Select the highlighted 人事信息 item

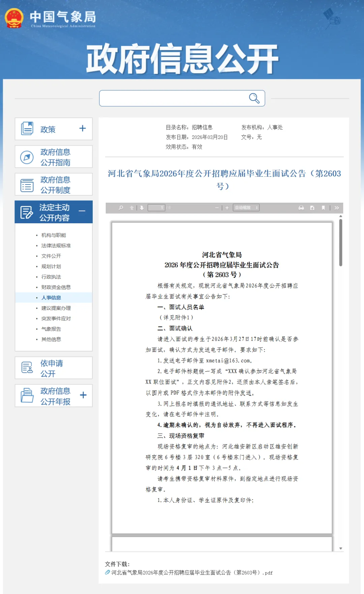point(51,298)
